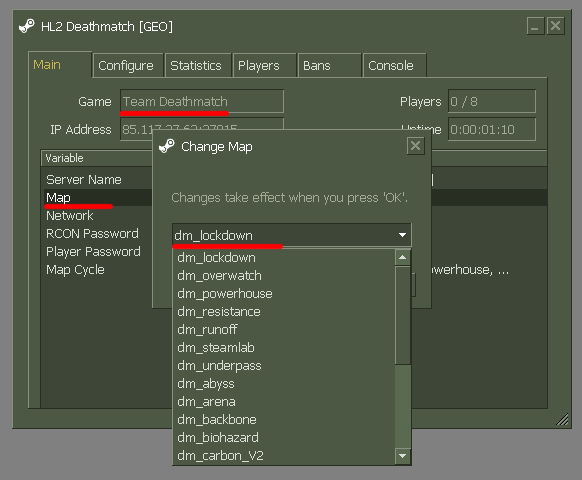This screenshot has width=582, height=480.
Task: Pick dm_steamlab from the list
Action: (284, 348)
